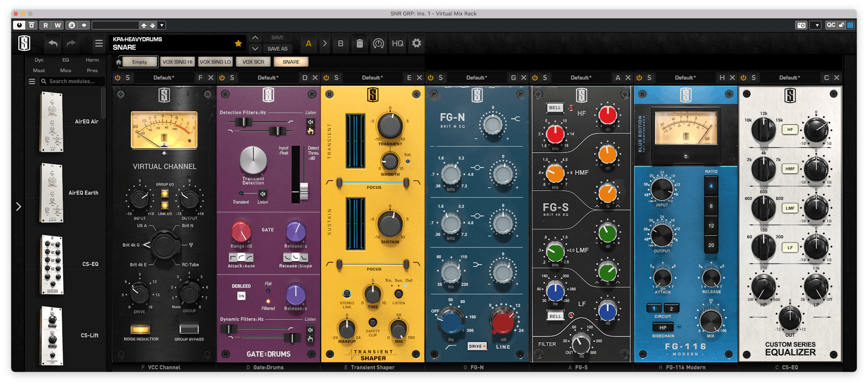Click the Slate Digital logo
This screenshot has width=868, height=385.
(x=24, y=43)
